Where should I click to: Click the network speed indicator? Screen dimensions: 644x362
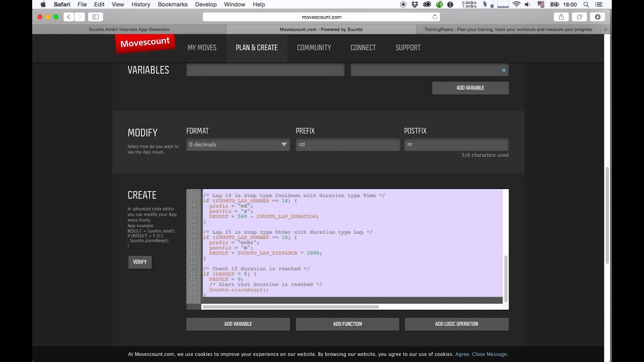469,4
